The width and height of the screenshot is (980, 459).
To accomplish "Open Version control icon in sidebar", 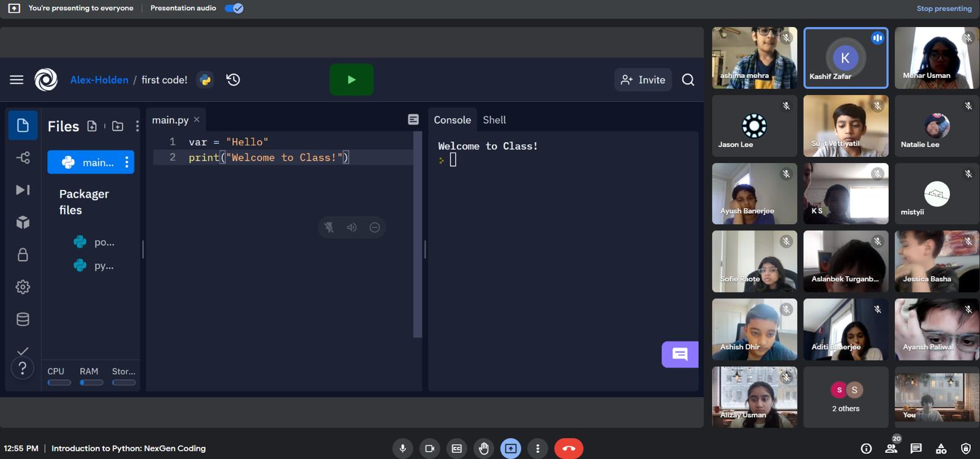I will tap(23, 158).
